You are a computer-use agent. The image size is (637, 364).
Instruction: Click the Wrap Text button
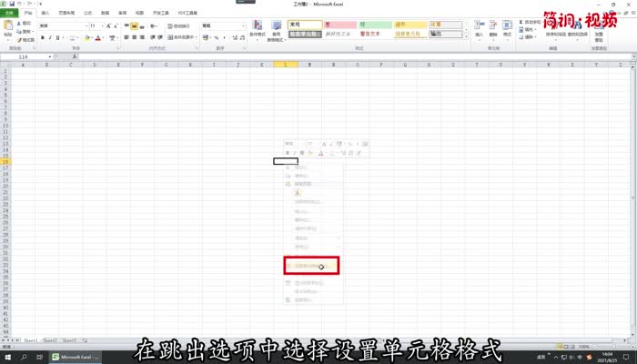[180, 26]
